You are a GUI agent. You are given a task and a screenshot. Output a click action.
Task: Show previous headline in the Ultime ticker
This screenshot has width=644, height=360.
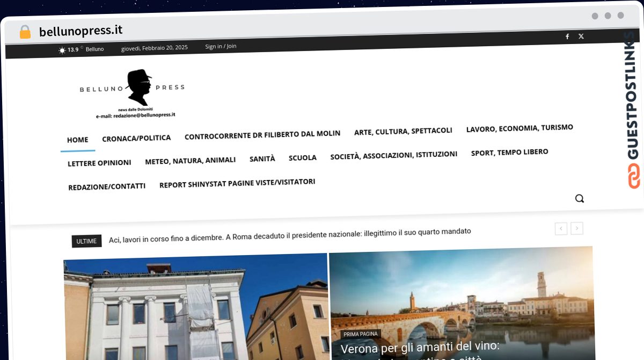click(x=561, y=228)
